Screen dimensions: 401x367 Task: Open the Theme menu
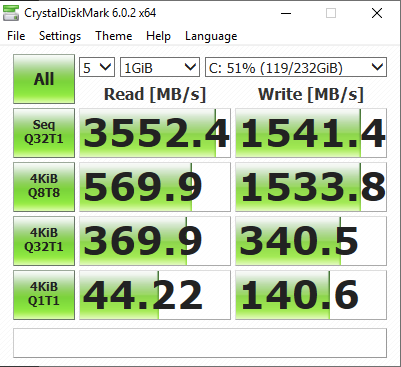tap(114, 36)
